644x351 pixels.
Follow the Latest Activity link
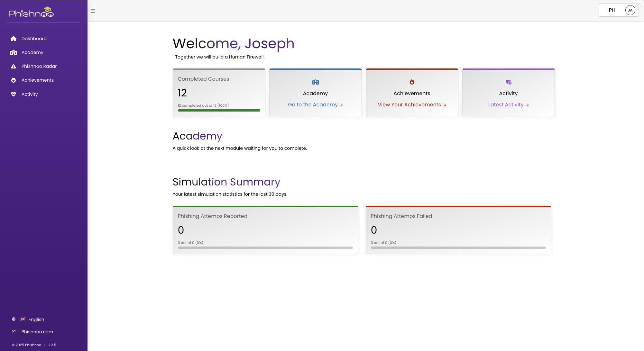pos(508,105)
